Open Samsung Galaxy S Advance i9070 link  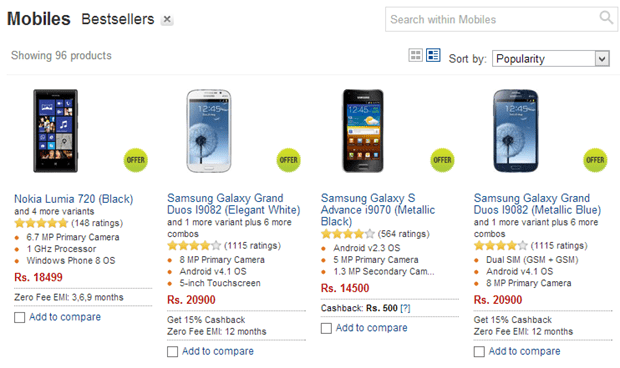[378, 210]
